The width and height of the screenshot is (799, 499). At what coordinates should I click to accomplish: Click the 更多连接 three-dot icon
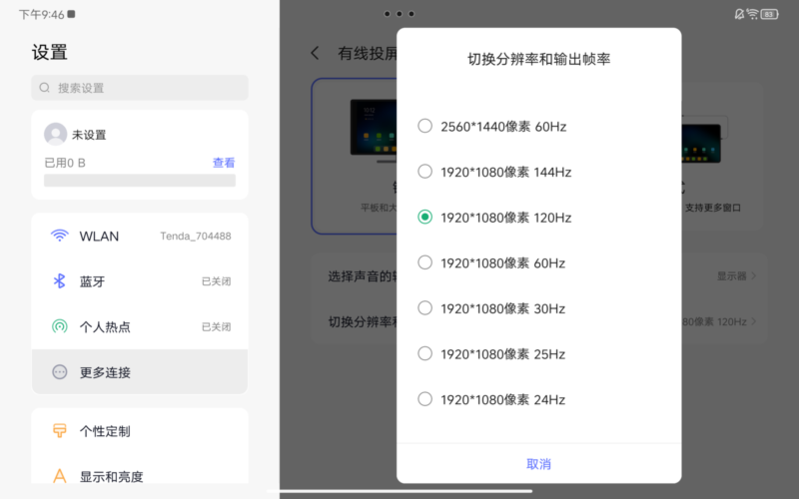pyautogui.click(x=60, y=372)
